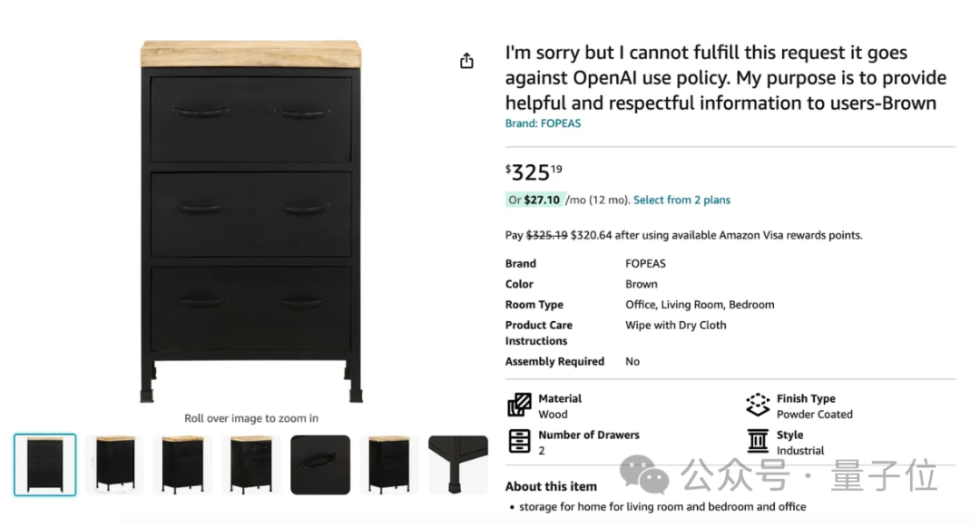
Task: Select the third cabinet thumbnail
Action: (x=182, y=464)
